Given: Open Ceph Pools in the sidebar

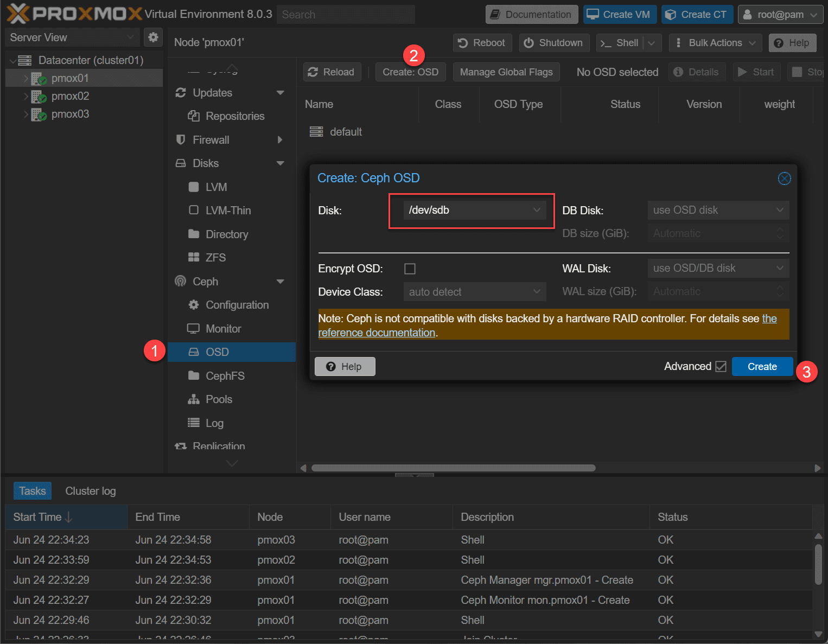Looking at the screenshot, I should pos(219,399).
